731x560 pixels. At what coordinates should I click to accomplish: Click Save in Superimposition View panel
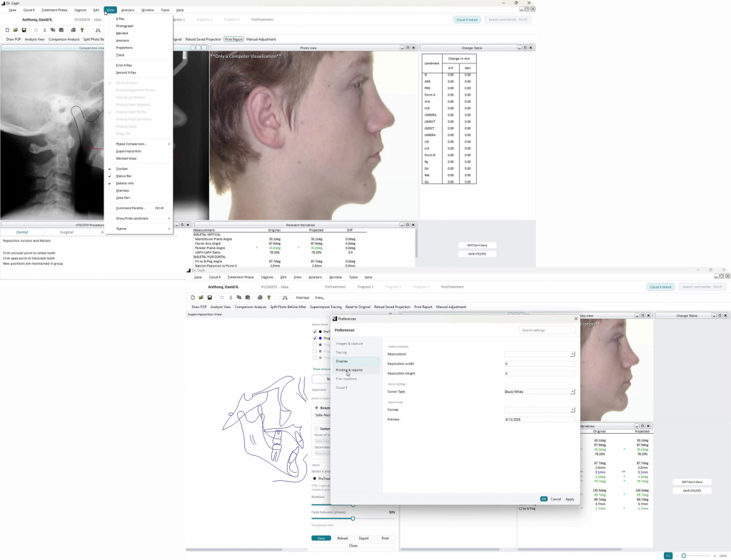[321, 538]
